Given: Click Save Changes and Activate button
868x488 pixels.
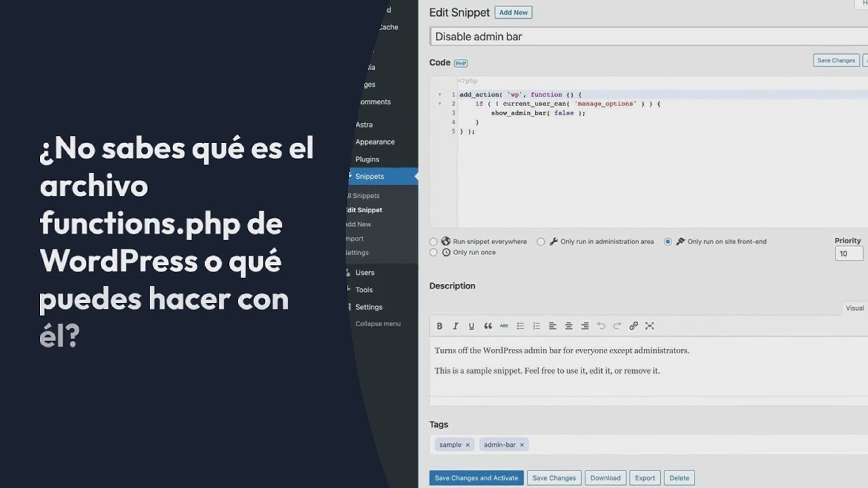Looking at the screenshot, I should pyautogui.click(x=476, y=478).
